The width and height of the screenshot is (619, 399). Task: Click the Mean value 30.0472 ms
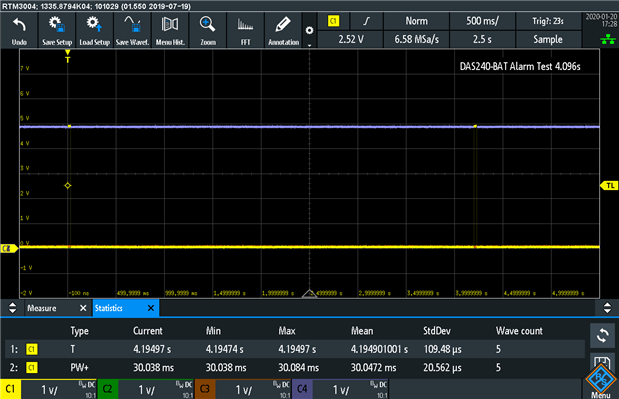[373, 368]
